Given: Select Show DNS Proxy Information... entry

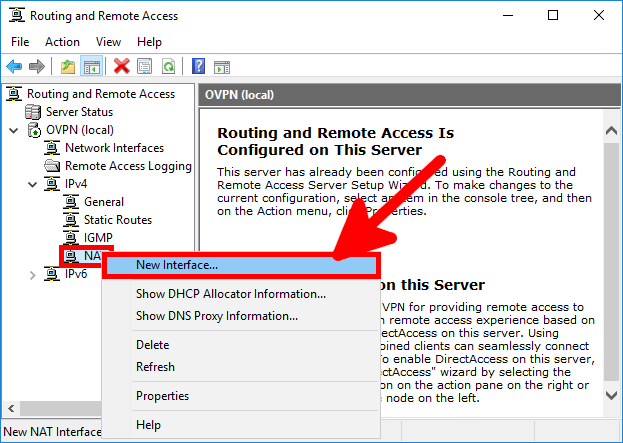Looking at the screenshot, I should 217,316.
